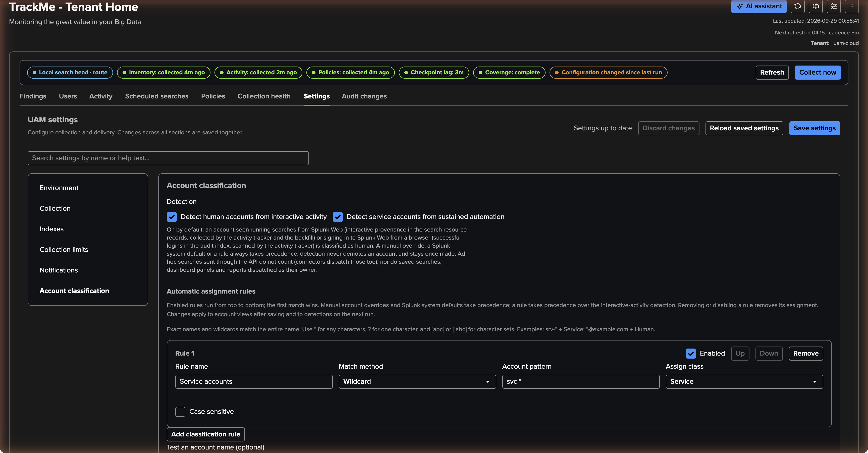Open the Assign class Service dropdown
The width and height of the screenshot is (868, 453).
coord(744,382)
